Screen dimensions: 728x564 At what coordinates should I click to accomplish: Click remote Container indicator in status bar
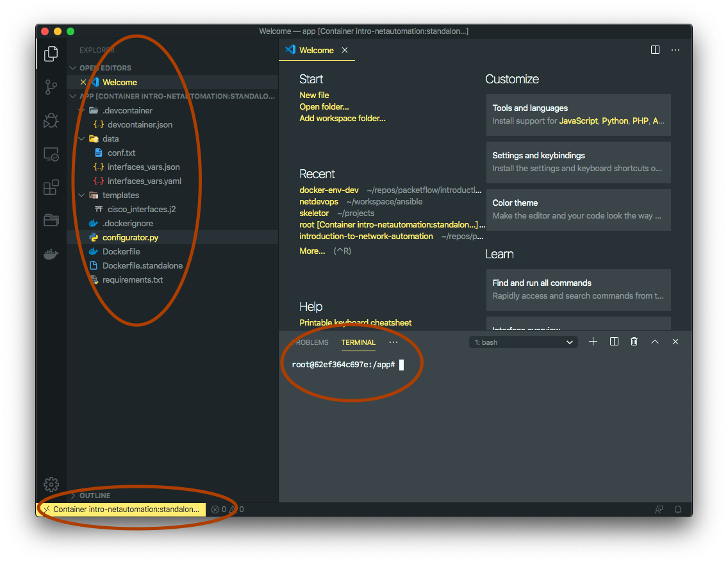[x=121, y=510]
